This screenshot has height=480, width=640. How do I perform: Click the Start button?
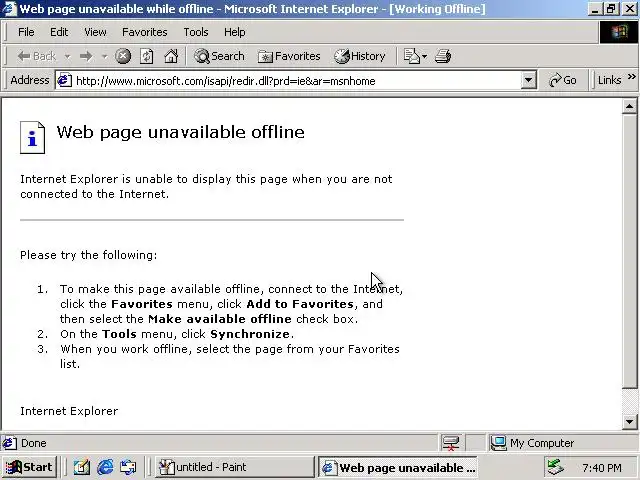pos(29,467)
